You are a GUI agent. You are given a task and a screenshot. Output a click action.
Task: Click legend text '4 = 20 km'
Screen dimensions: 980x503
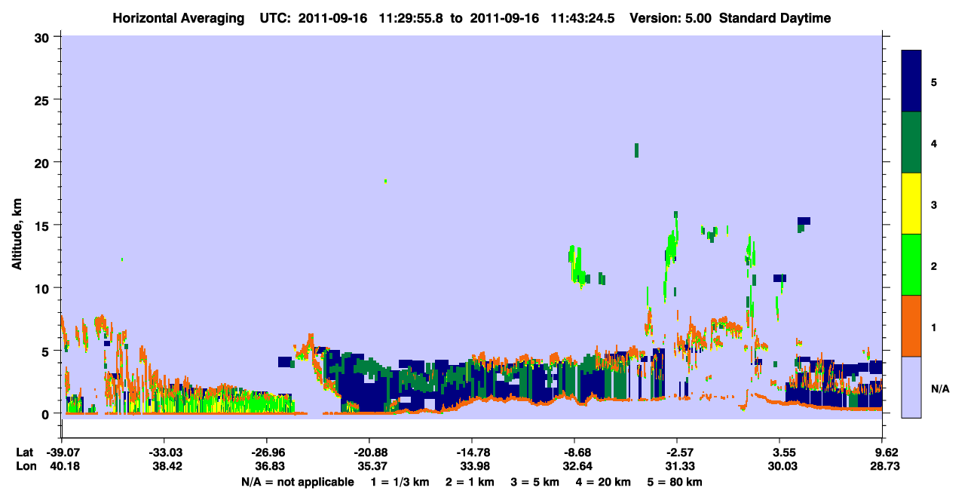pyautogui.click(x=603, y=482)
